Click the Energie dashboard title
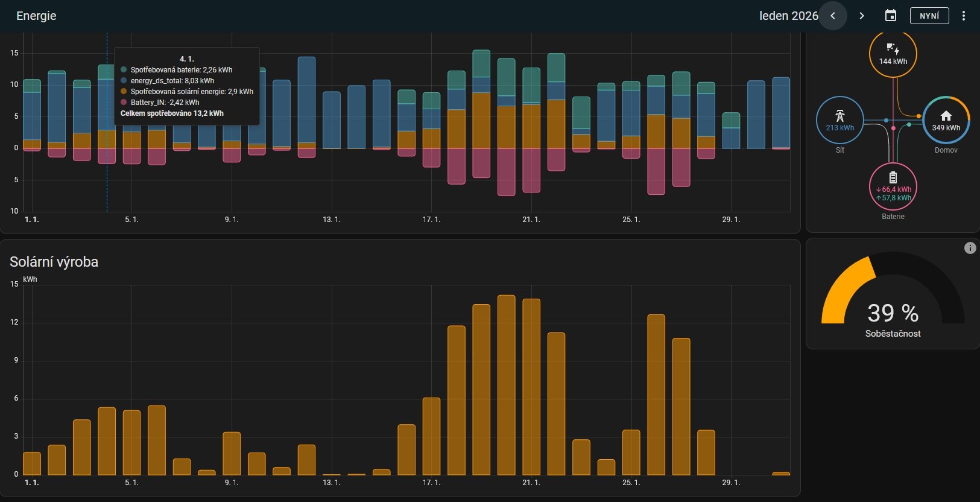This screenshot has height=502, width=980. pyautogui.click(x=36, y=16)
